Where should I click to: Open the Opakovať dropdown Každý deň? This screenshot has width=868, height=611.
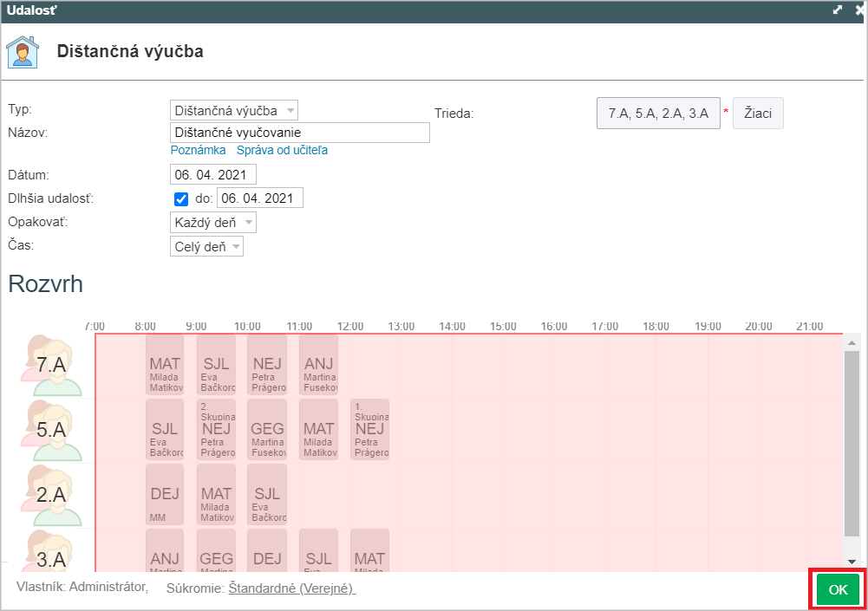pyautogui.click(x=213, y=223)
